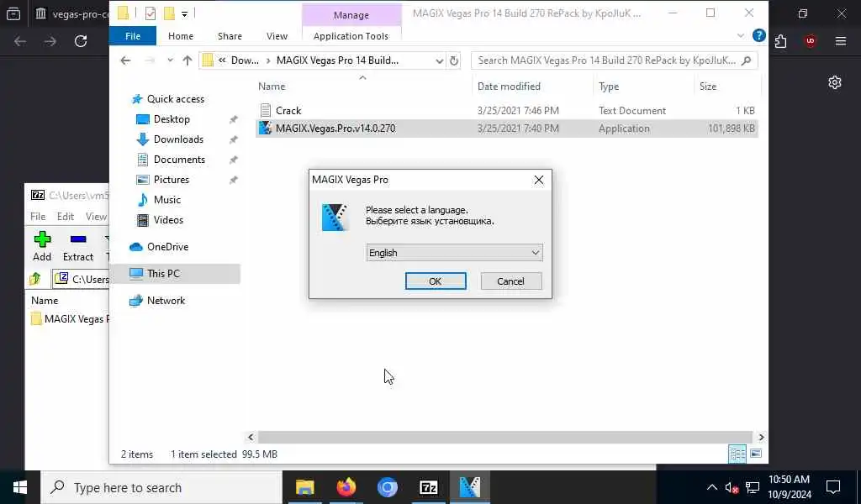The width and height of the screenshot is (861, 504).
Task: Click the Vegas Pro installer taskbar icon
Action: (469, 487)
